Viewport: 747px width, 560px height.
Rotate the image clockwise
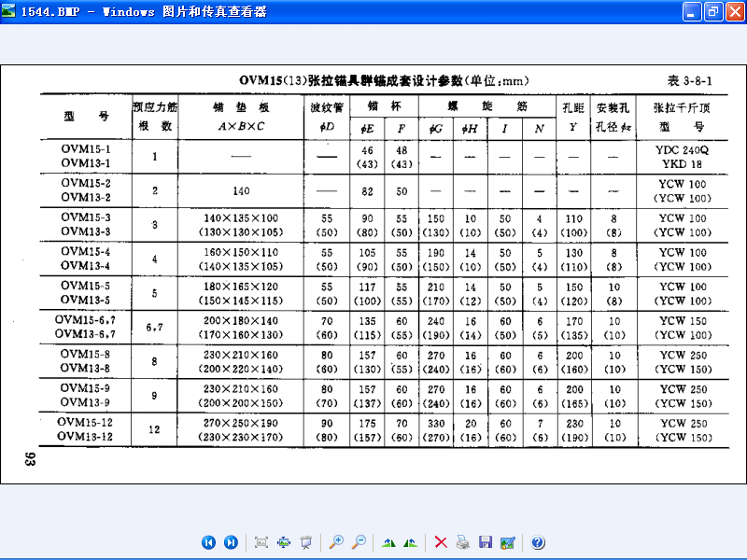pos(388,542)
